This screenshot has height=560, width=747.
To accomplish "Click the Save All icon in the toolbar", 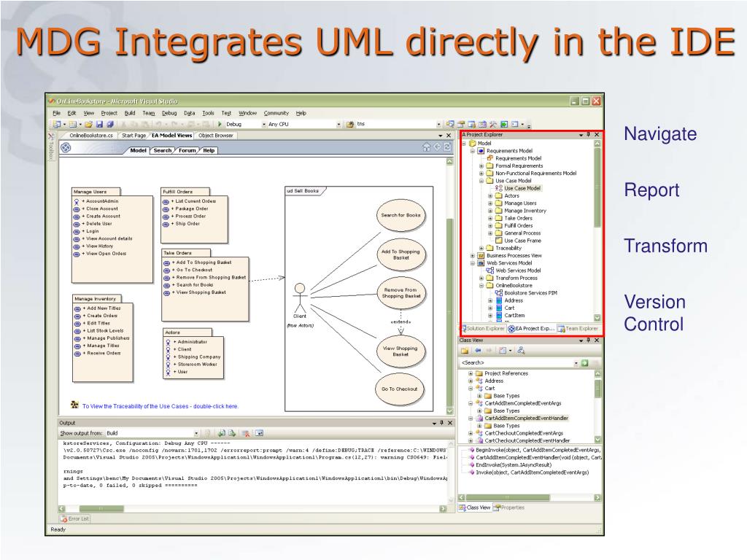I will coord(110,124).
